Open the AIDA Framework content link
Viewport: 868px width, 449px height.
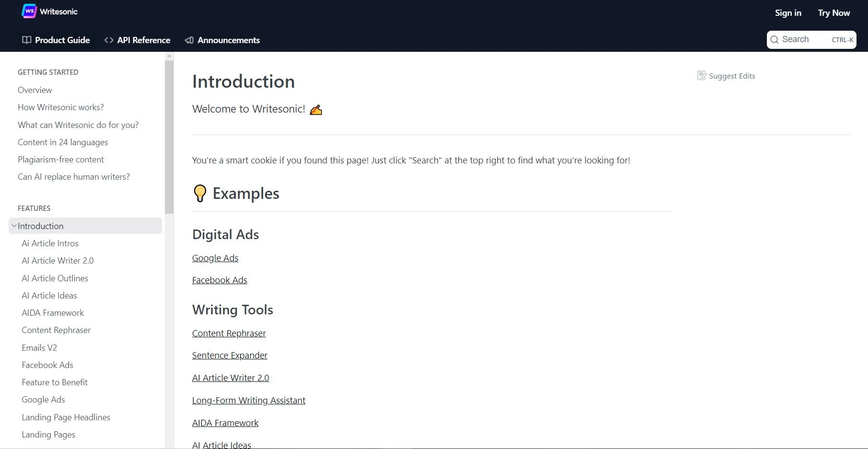click(225, 423)
